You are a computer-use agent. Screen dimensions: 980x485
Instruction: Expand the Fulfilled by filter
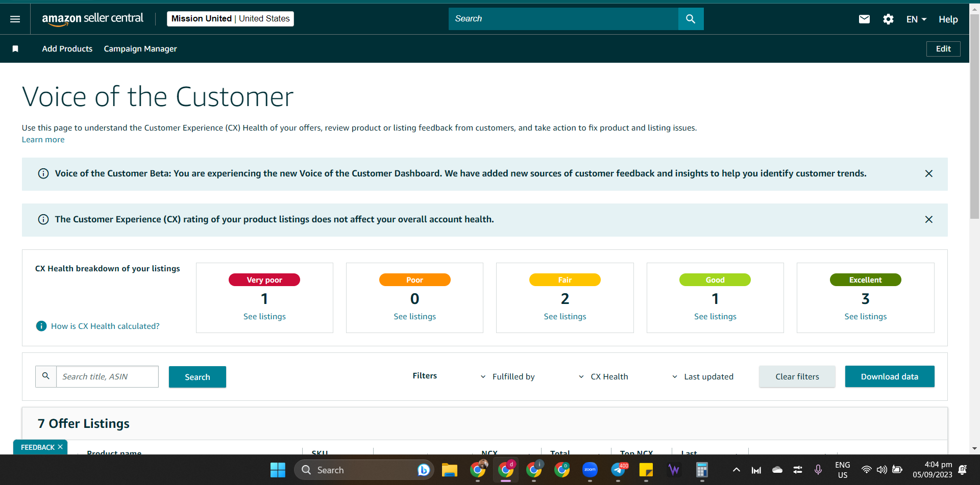coord(508,376)
